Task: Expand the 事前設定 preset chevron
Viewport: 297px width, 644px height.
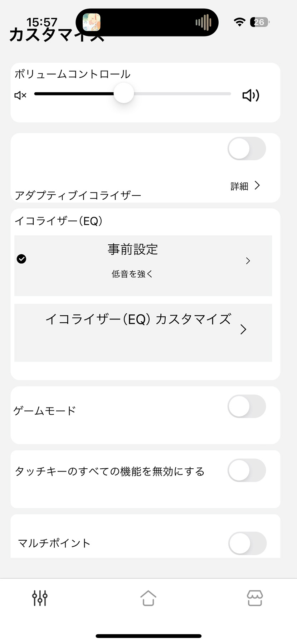Action: [248, 261]
